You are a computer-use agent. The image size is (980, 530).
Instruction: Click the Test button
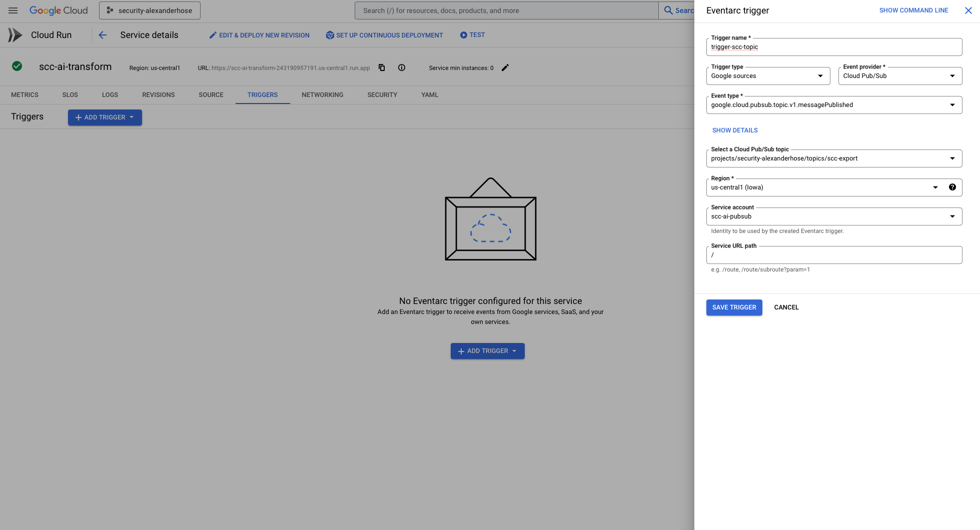tap(472, 35)
